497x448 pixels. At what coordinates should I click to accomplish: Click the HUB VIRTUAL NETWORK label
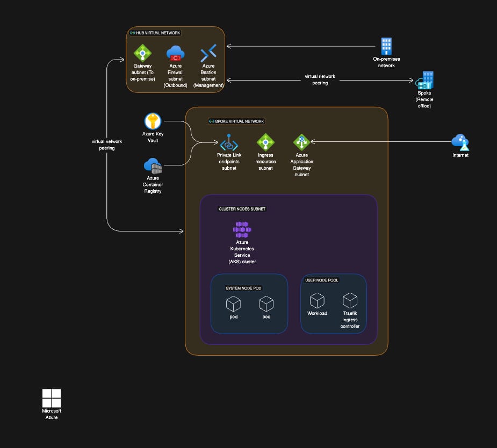tap(155, 33)
